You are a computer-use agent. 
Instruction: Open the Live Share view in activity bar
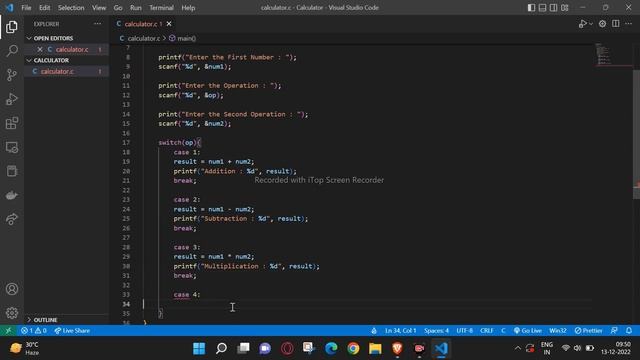[x=12, y=220]
